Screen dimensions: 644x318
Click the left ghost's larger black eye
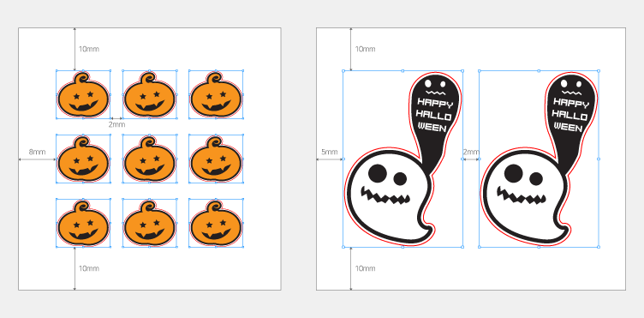click(377, 172)
